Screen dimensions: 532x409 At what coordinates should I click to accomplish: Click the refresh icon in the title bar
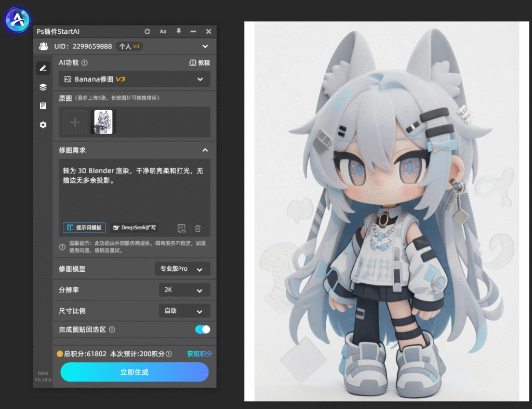point(147,32)
